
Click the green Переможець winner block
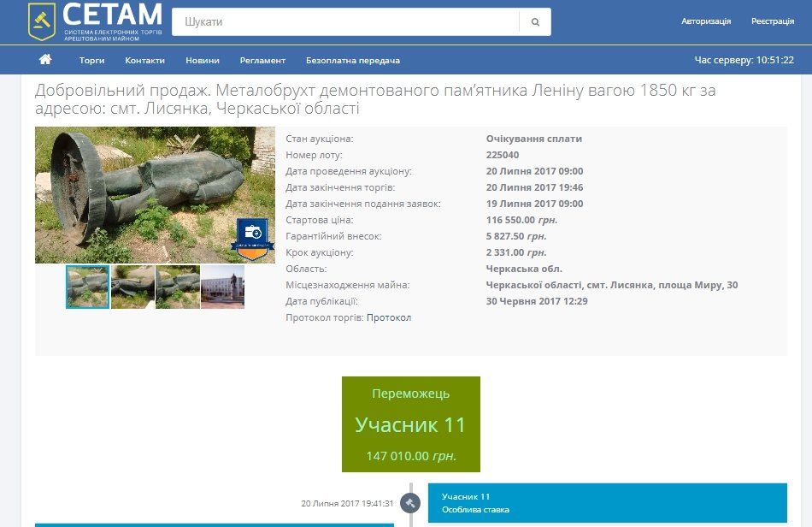point(412,423)
